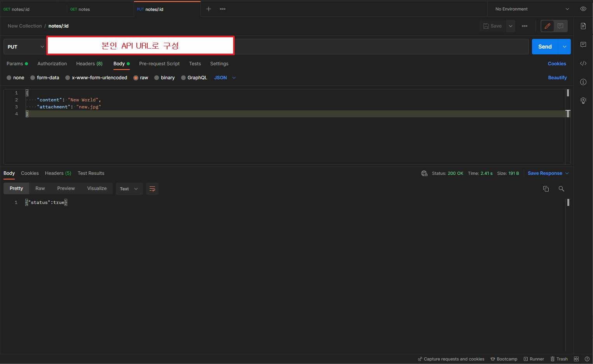Expand the Send button dropdown arrow
The image size is (593, 364).
[565, 47]
